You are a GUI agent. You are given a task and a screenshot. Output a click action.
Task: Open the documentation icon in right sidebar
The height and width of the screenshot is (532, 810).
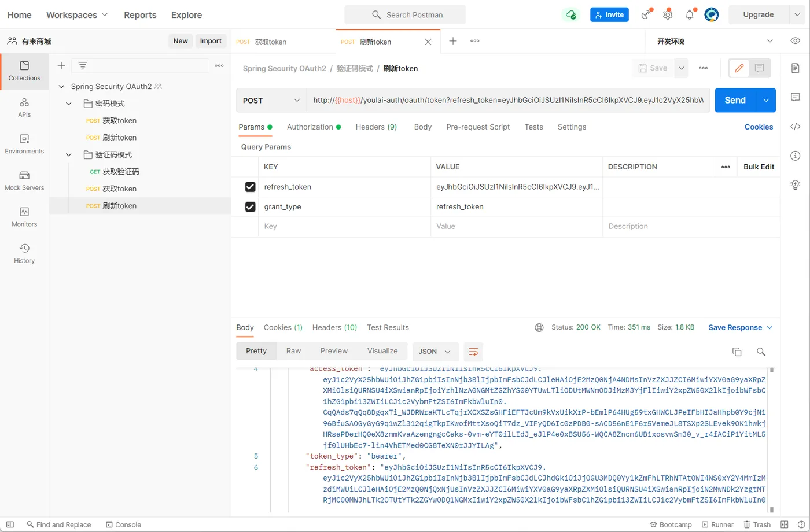796,68
